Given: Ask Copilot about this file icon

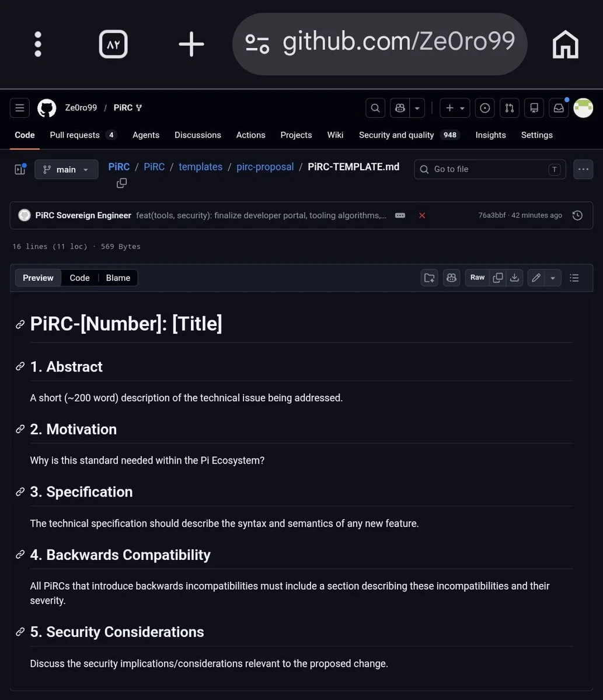Looking at the screenshot, I should coord(451,278).
